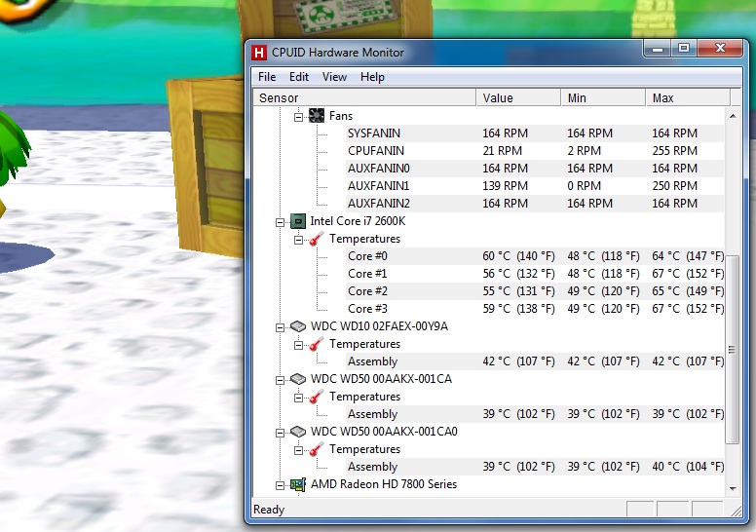Select the CPUFANIN fan row

535,150
